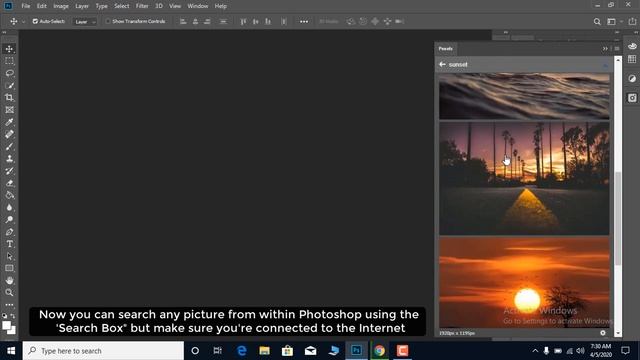This screenshot has width=640, height=360.
Task: Select the dark ocean waves thumbnail
Action: click(524, 96)
